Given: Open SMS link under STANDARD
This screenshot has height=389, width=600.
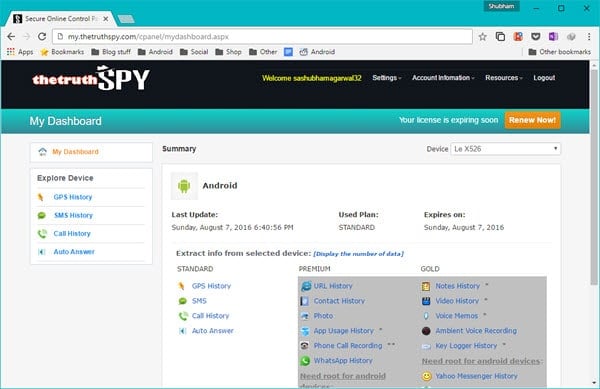Looking at the screenshot, I should 199,301.
